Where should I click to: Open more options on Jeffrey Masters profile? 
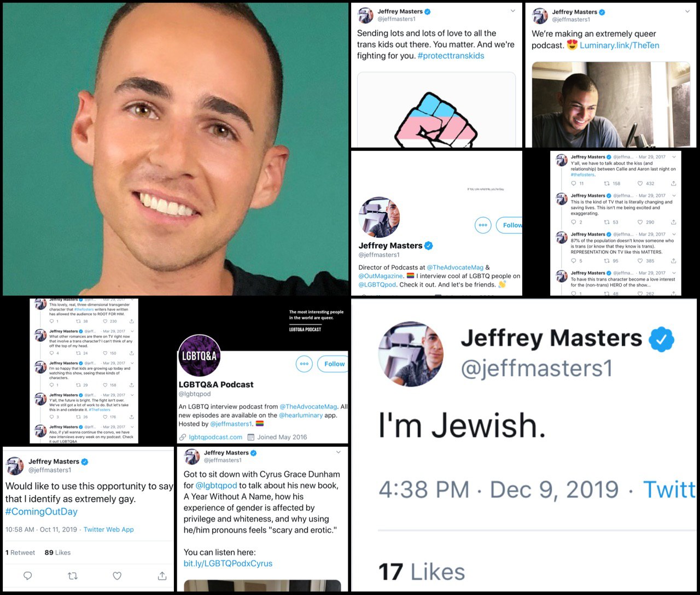(x=483, y=225)
